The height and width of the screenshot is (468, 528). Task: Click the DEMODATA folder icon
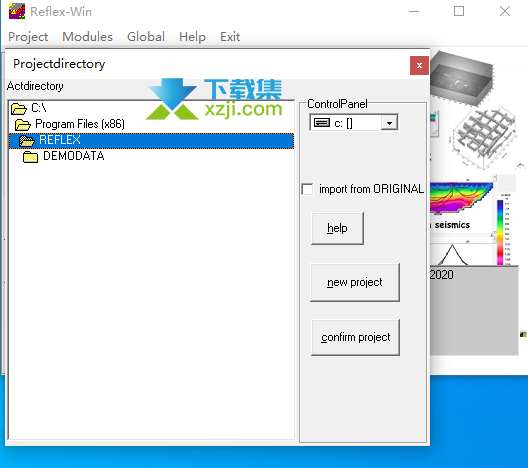coord(30,157)
